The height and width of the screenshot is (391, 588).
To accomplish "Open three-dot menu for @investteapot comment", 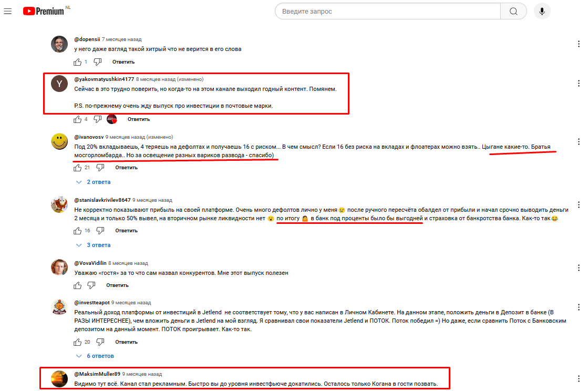I will point(579,307).
